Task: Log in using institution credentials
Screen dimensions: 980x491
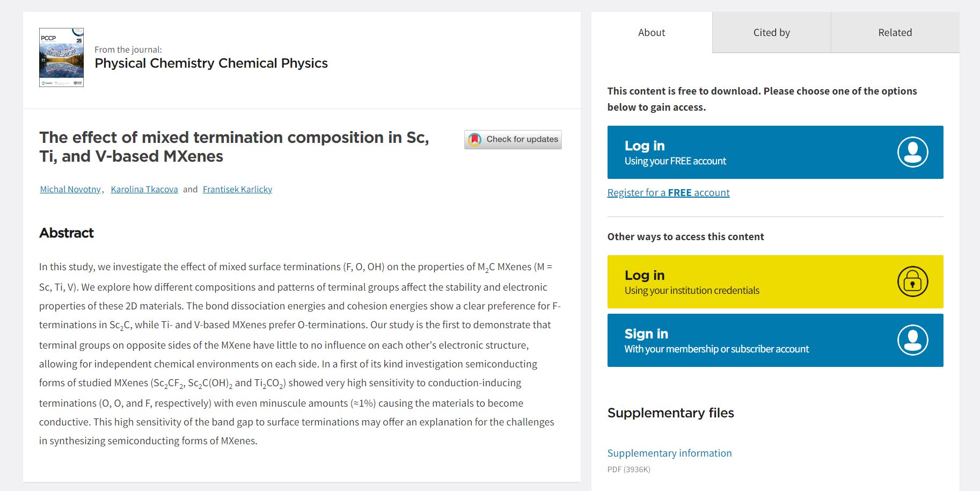Action: tap(751, 281)
